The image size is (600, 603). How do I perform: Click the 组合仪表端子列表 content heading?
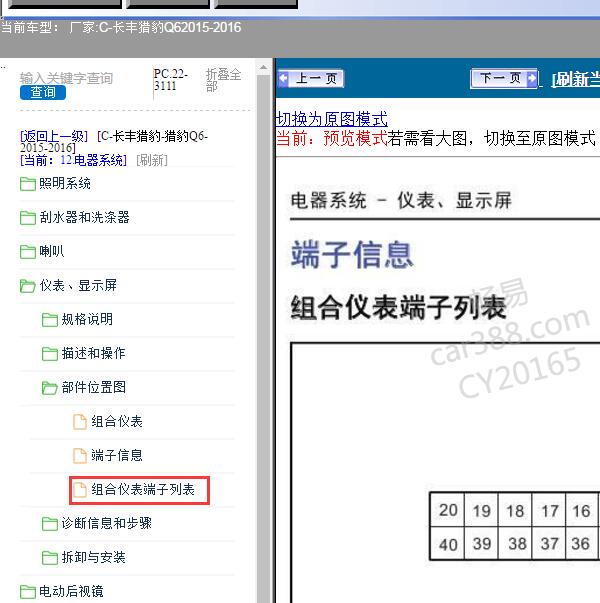point(398,308)
